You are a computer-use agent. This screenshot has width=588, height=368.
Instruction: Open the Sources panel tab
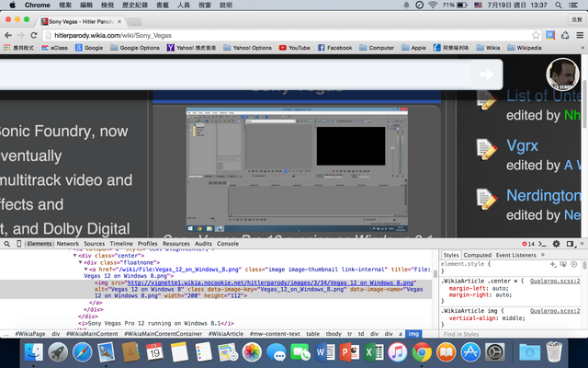point(94,244)
